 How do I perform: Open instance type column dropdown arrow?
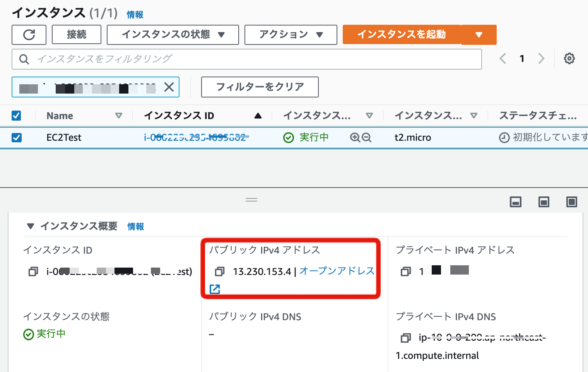(474, 116)
